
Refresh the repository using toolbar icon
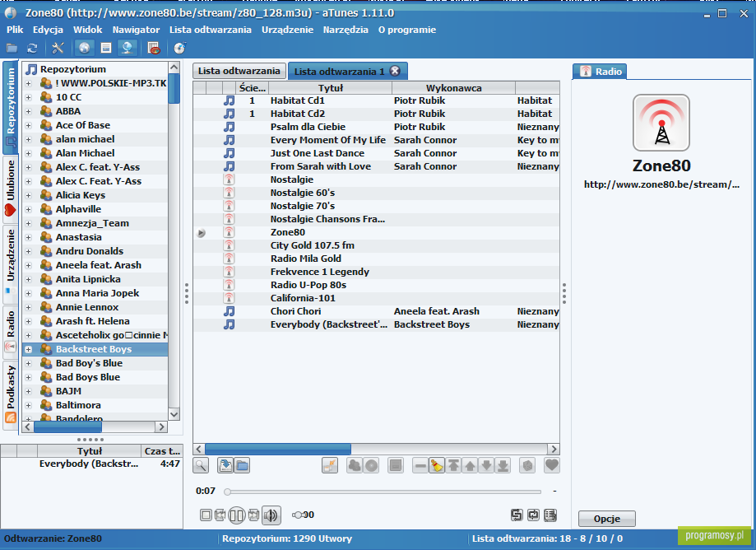point(32,49)
